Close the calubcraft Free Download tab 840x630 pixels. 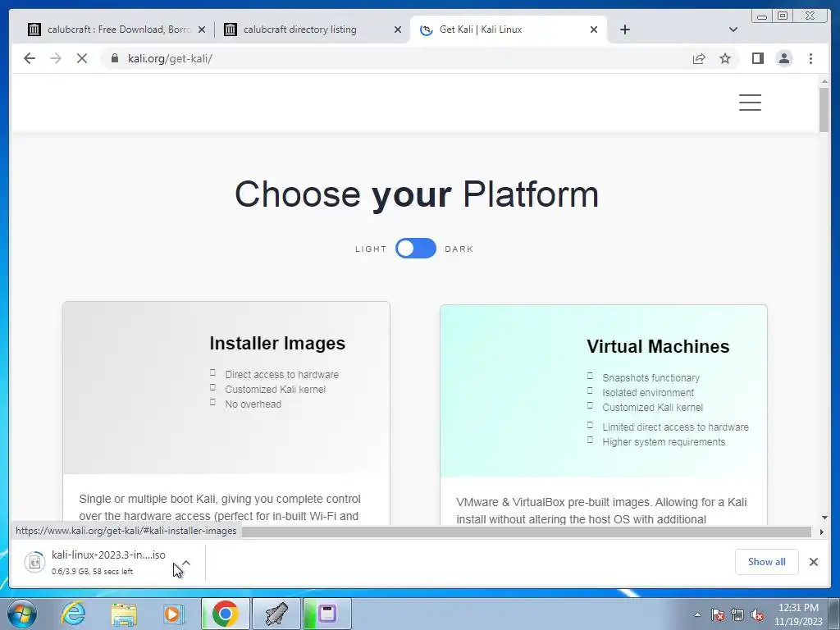[x=202, y=30]
